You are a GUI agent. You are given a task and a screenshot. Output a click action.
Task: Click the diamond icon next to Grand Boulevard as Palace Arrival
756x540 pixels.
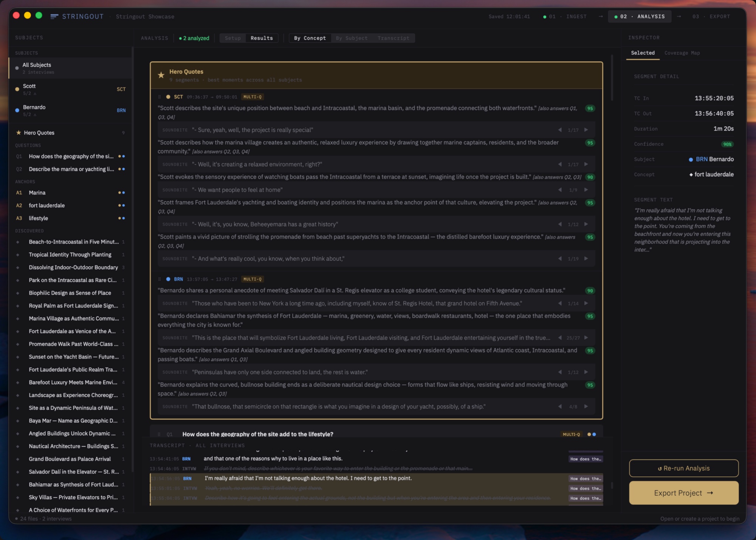[18, 459]
